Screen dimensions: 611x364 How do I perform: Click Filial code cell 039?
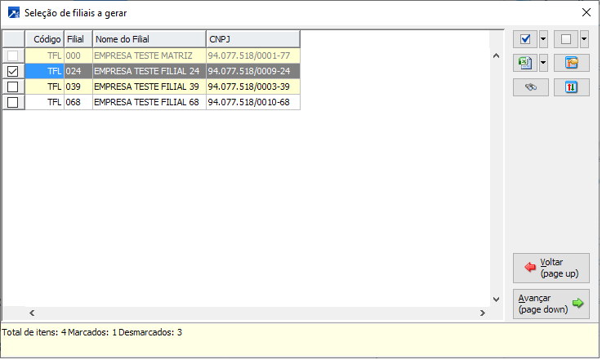pos(78,87)
